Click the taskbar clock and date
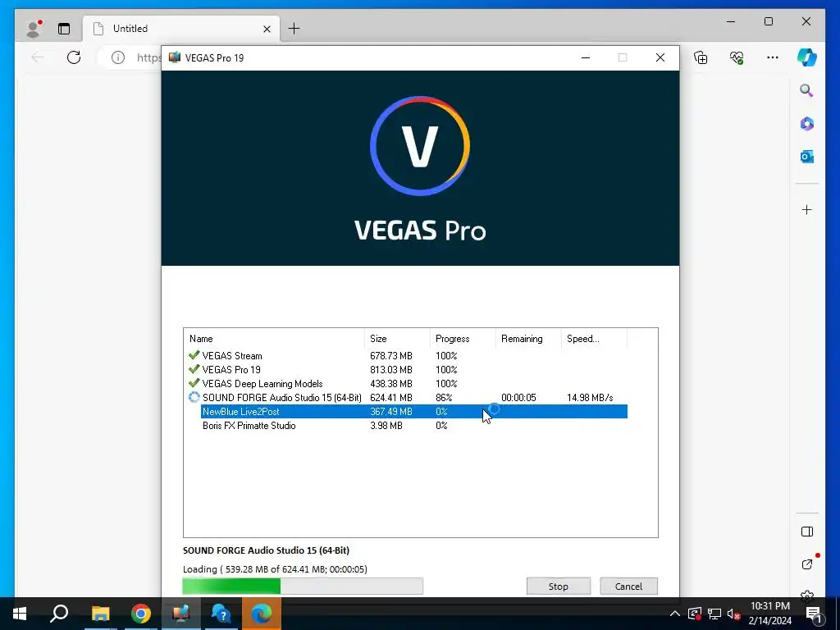Image resolution: width=840 pixels, height=630 pixels. (x=769, y=614)
